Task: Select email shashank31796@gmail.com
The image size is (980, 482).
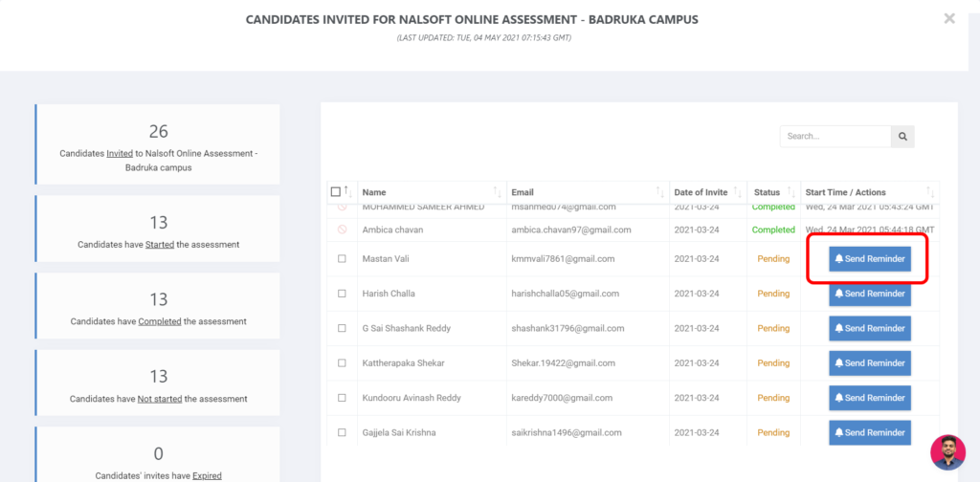Action: pos(568,328)
